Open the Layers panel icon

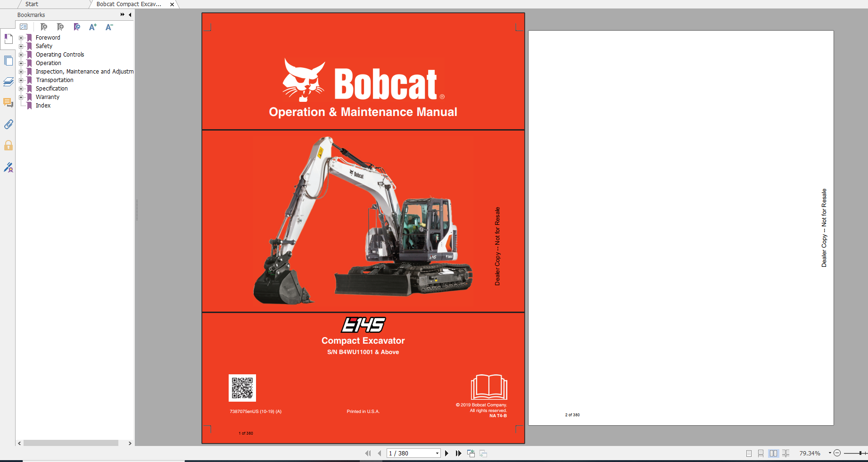pyautogui.click(x=8, y=82)
